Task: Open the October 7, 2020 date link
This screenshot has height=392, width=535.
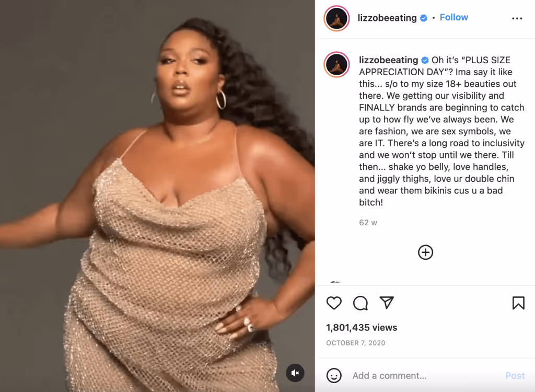Action: click(355, 343)
